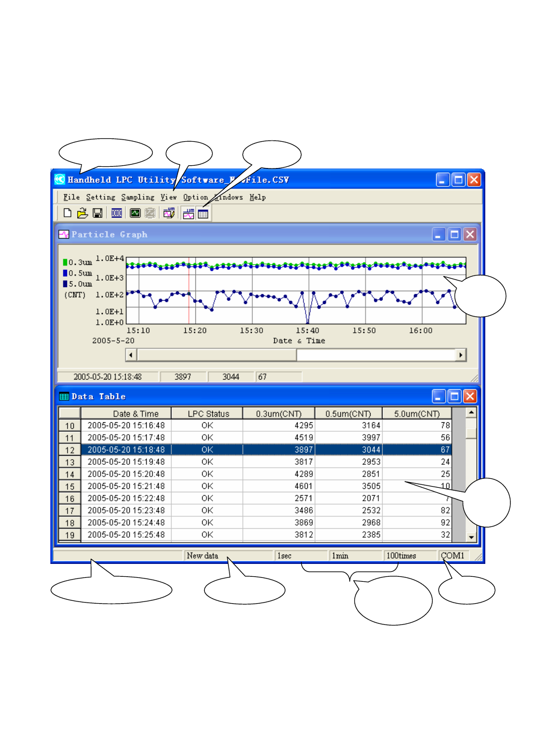
Task: Create a new file with toolbar icon
Action: [x=67, y=213]
